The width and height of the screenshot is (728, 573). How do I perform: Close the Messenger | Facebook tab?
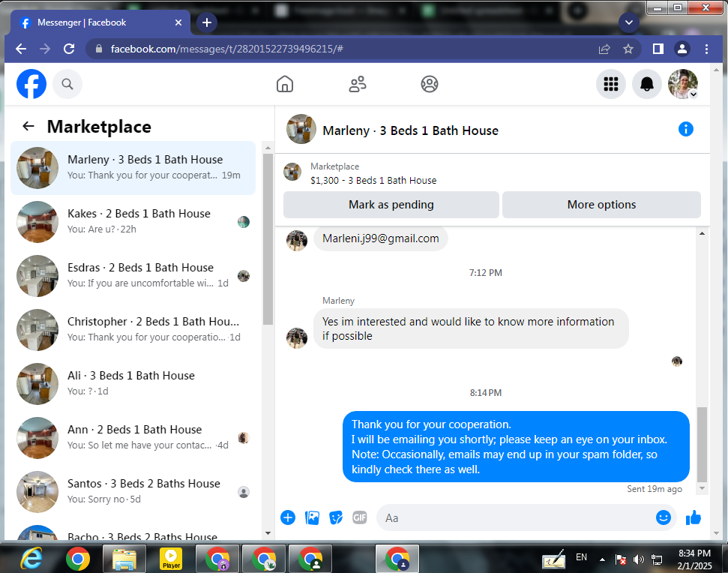(x=178, y=22)
